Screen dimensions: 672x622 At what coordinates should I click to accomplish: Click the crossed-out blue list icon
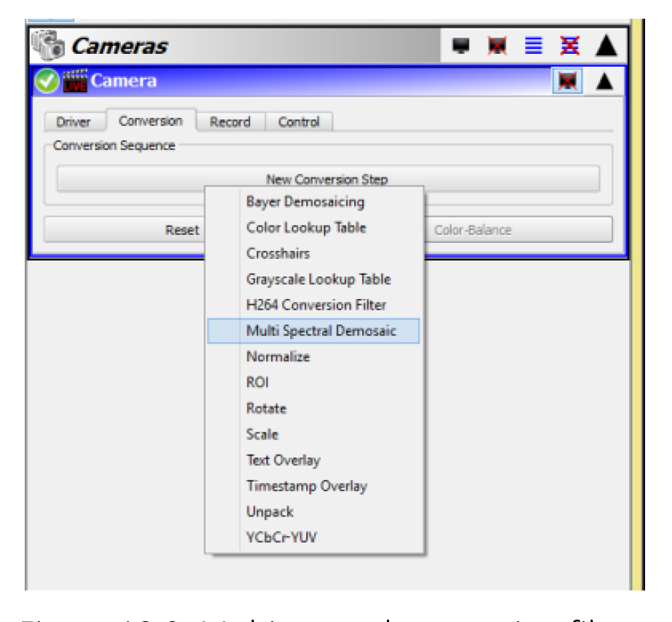pyautogui.click(x=569, y=47)
